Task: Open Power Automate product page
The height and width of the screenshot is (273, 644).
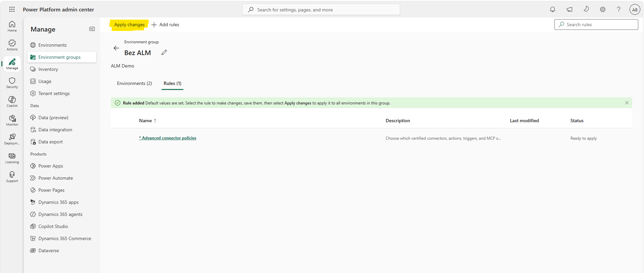Action: coord(62,178)
